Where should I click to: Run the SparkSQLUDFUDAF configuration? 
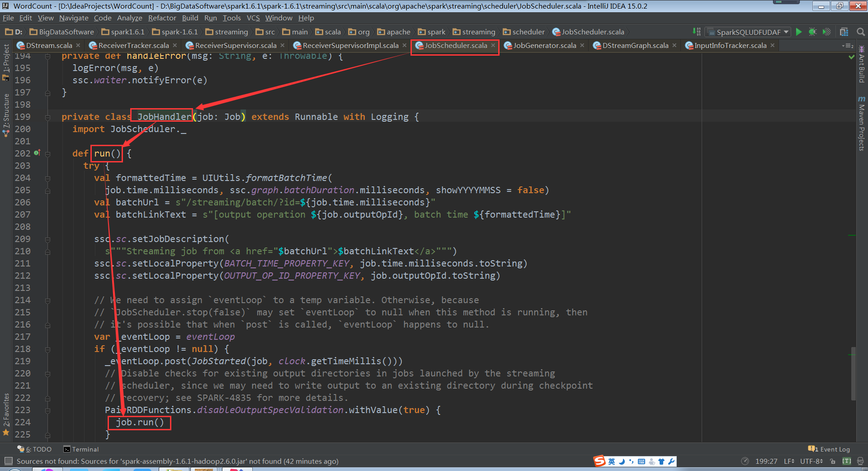tap(799, 32)
